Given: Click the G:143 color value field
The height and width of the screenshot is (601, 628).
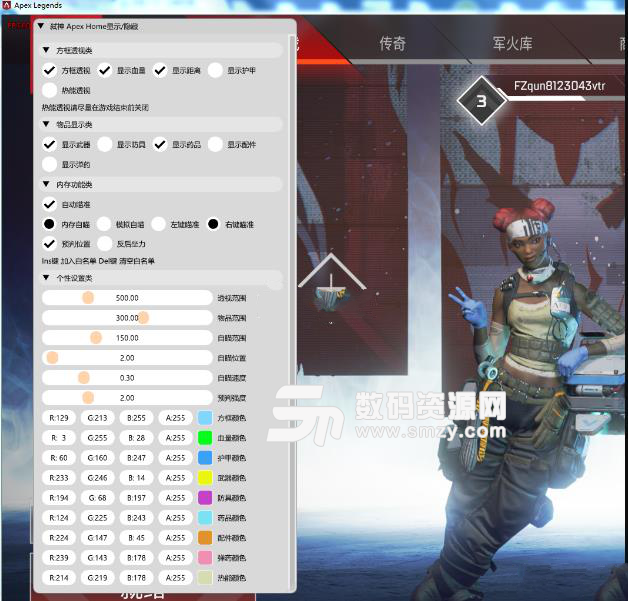Looking at the screenshot, I should click(x=97, y=558).
